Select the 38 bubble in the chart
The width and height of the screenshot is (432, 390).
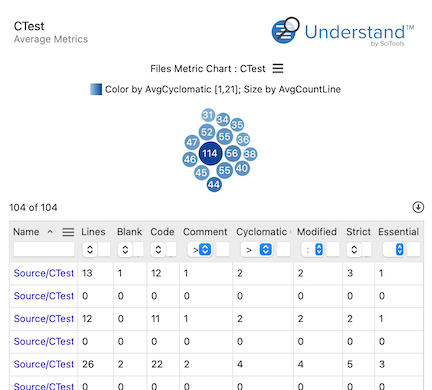[250, 154]
